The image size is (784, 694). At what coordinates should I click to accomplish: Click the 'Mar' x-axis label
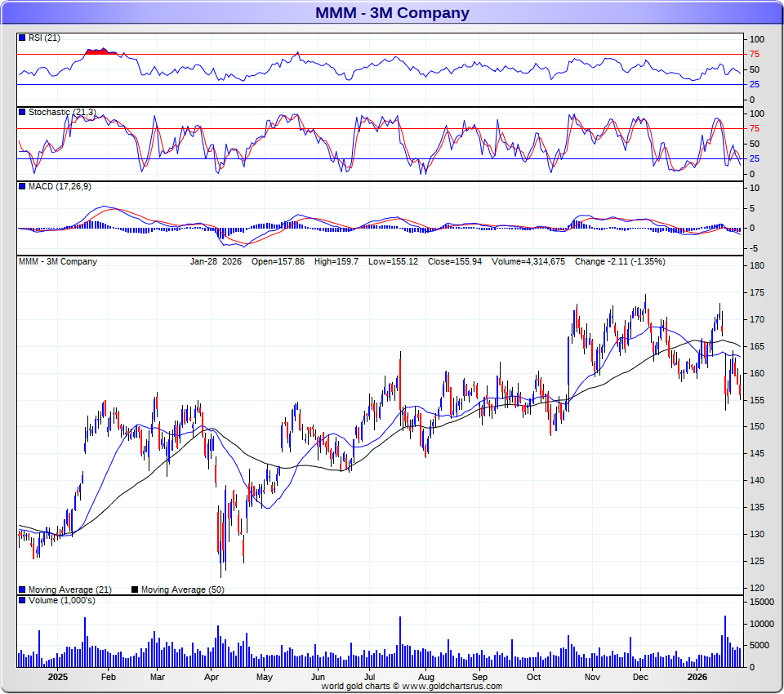coord(157,677)
